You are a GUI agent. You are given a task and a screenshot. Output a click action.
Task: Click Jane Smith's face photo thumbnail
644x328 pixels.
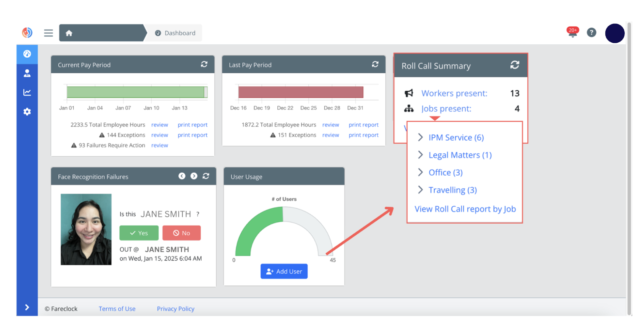(86, 229)
